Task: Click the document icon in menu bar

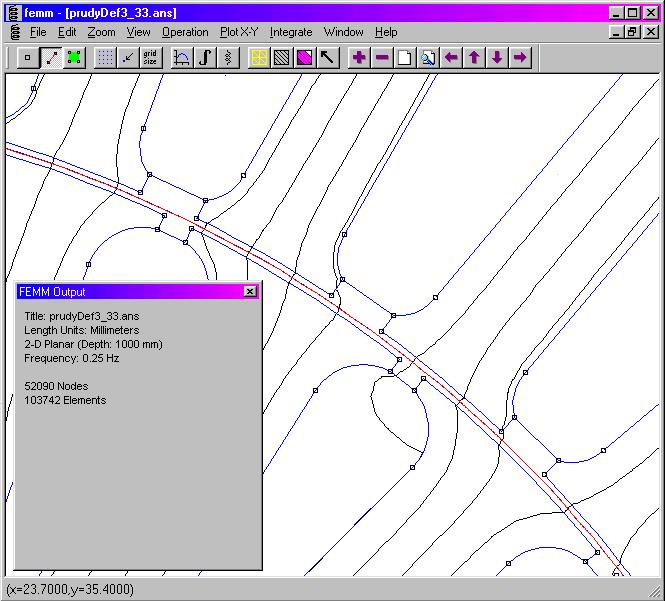Action: pos(15,32)
